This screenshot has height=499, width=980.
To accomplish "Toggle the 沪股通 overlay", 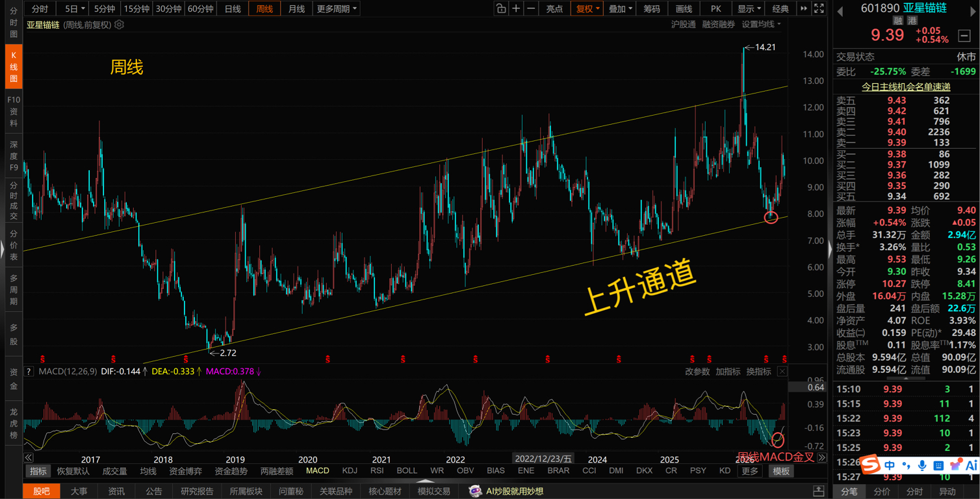I will (683, 24).
